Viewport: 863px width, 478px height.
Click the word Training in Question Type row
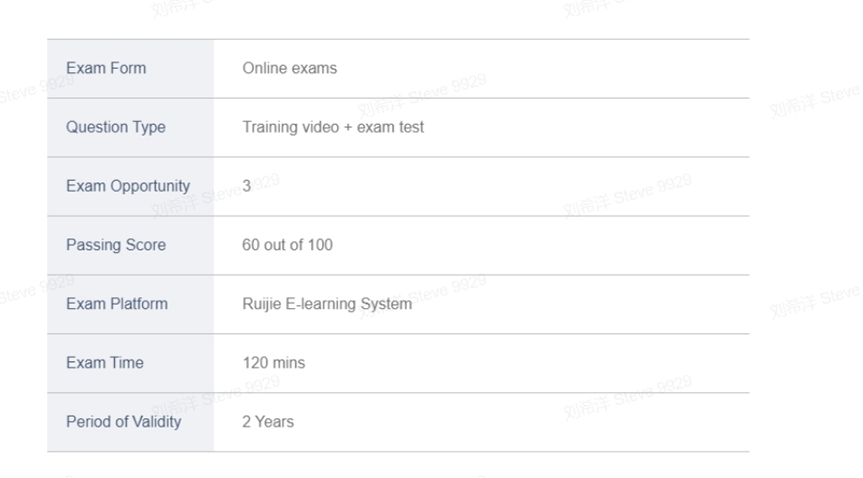[270, 127]
